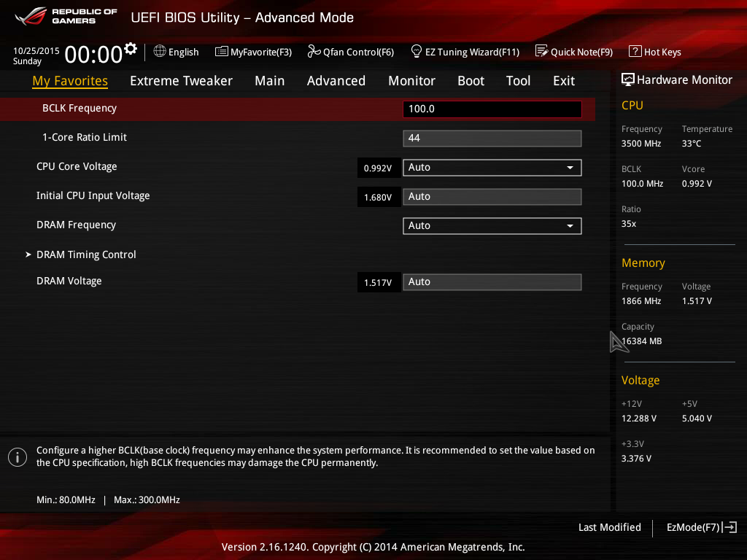
Task: Open the DRAM Frequency dropdown
Action: [492, 226]
